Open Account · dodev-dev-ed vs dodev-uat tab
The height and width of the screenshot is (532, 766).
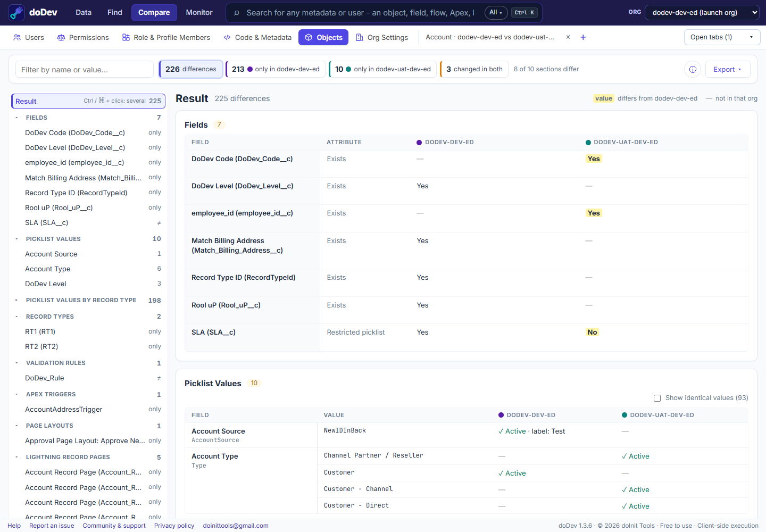(490, 37)
